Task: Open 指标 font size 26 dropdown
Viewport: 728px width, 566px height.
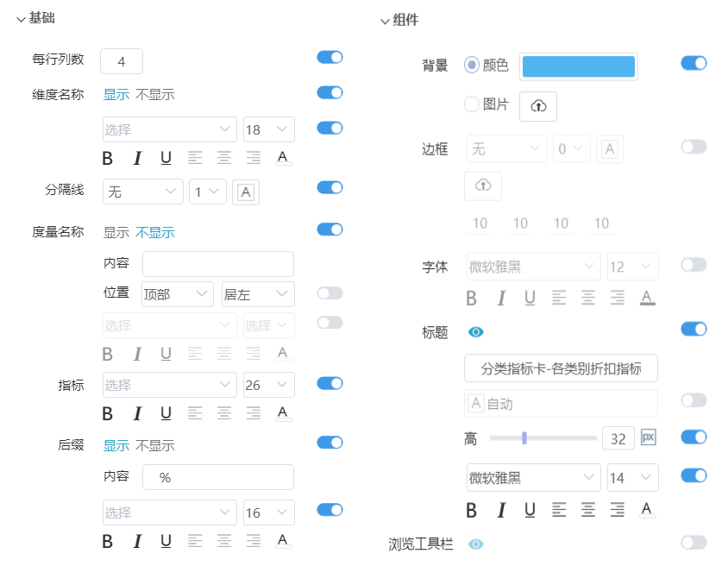Action: coord(269,385)
